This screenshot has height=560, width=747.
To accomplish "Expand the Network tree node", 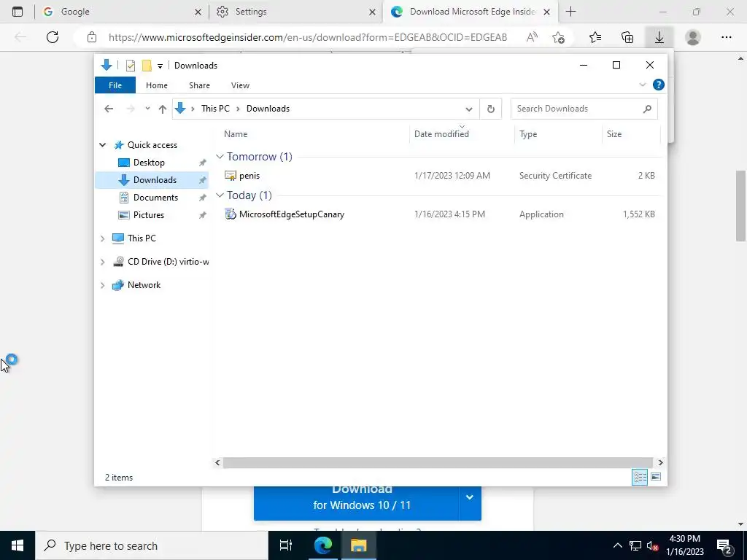I will pyautogui.click(x=102, y=285).
